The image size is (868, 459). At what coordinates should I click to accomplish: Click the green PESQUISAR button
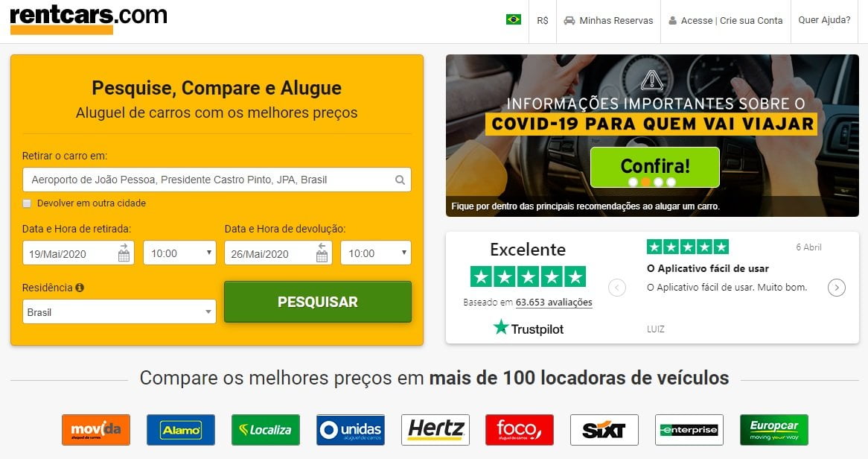tap(318, 302)
